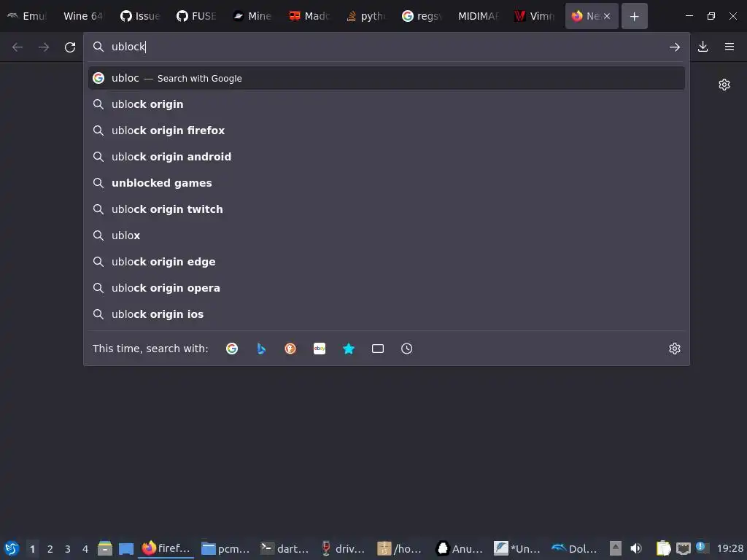The height and width of the screenshot is (560, 747).
Task: Choose suggestion 'ublock origin'
Action: point(387,104)
